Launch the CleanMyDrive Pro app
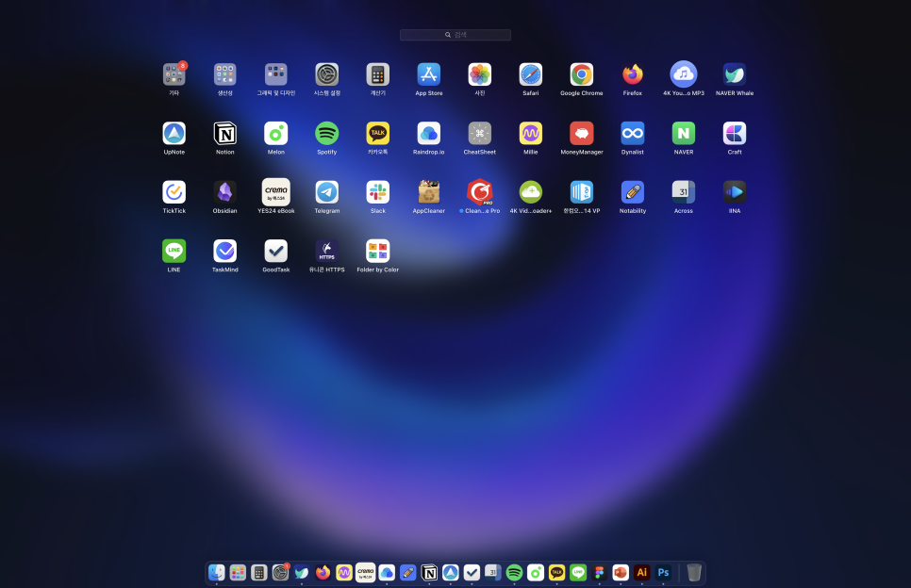Image resolution: width=911 pixels, height=588 pixels. (x=480, y=192)
